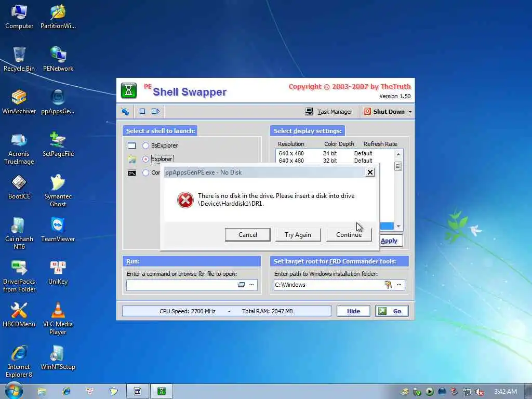Screen dimensions: 532x399
Task: Browse for file with Run ellipsis button
Action: (x=252, y=285)
